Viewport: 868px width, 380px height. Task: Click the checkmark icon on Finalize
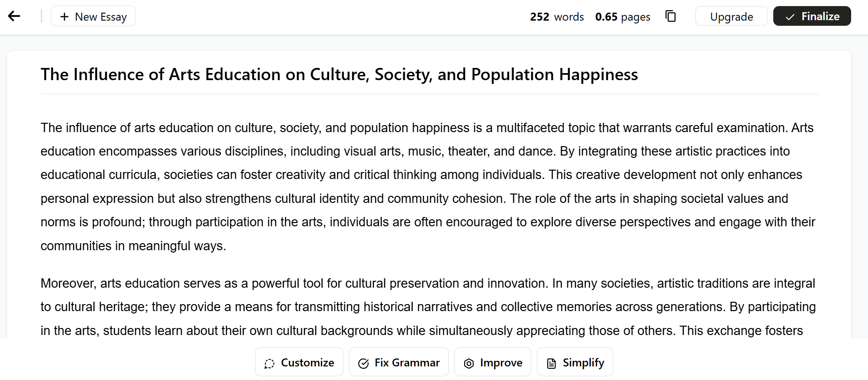click(790, 17)
